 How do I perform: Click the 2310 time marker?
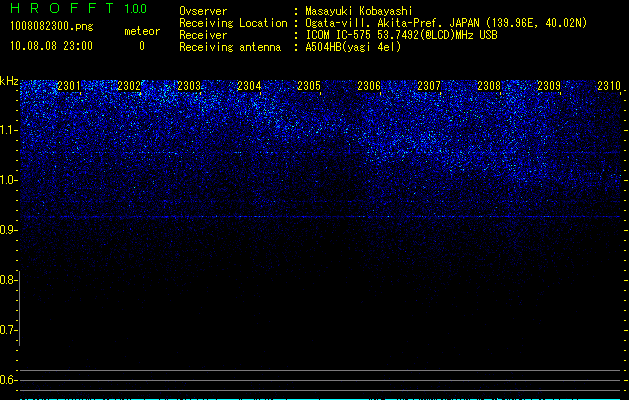tap(609, 86)
